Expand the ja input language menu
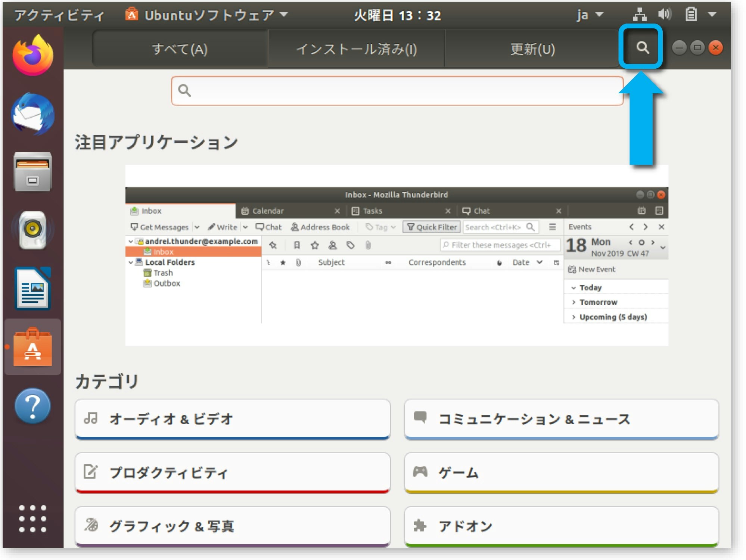Image resolution: width=746 pixels, height=560 pixels. point(589,15)
